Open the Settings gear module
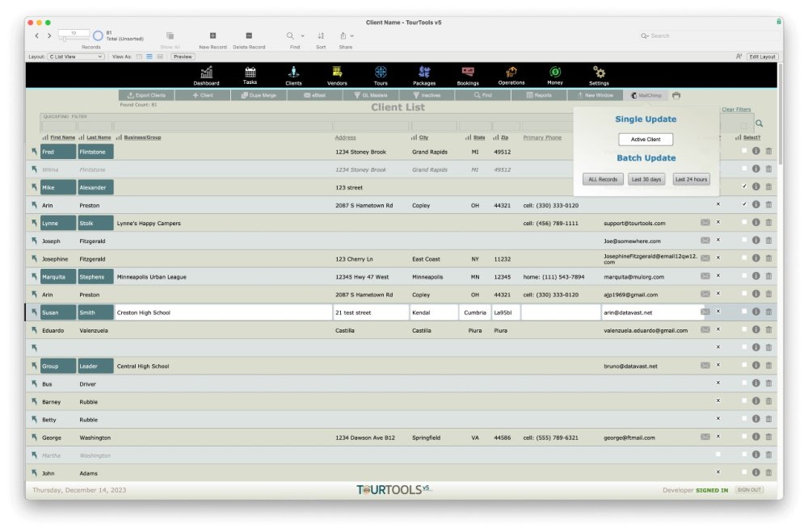808x532 pixels. tap(599, 75)
